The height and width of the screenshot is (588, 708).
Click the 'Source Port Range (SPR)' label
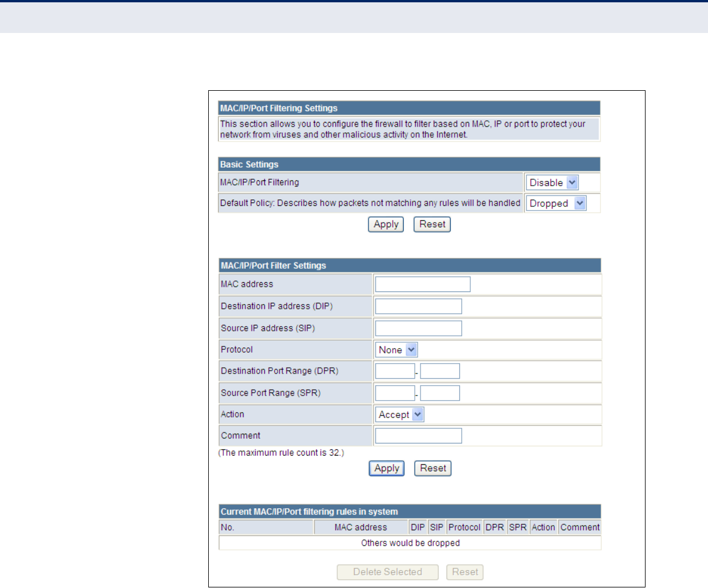(x=271, y=393)
